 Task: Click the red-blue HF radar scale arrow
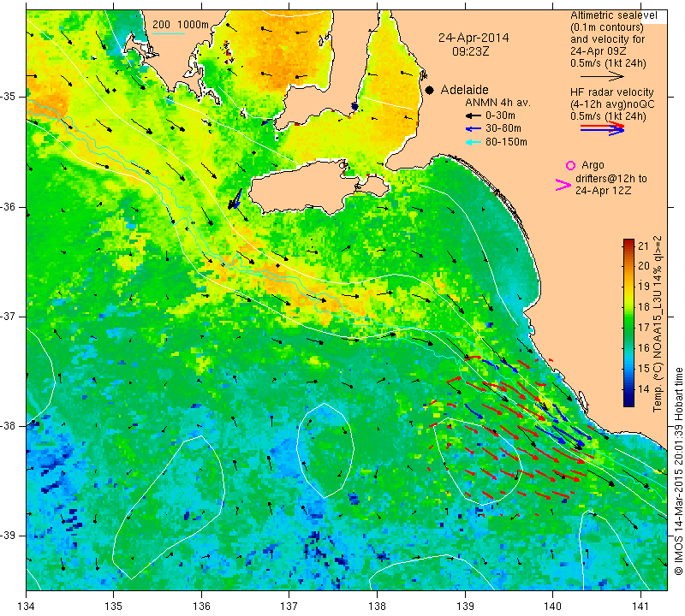[x=602, y=128]
